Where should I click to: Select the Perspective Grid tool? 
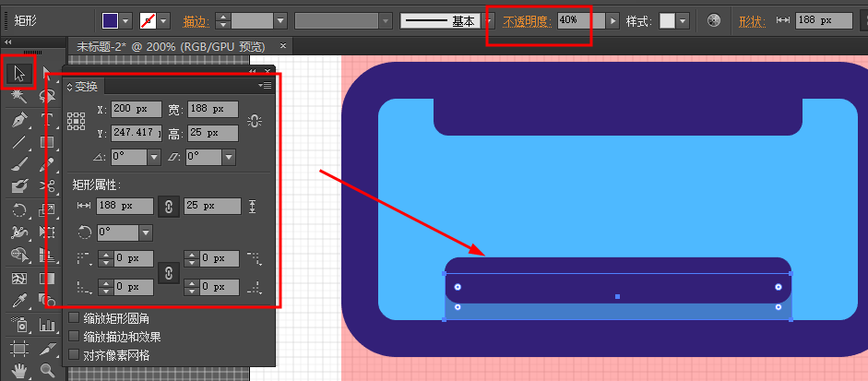pos(48,255)
